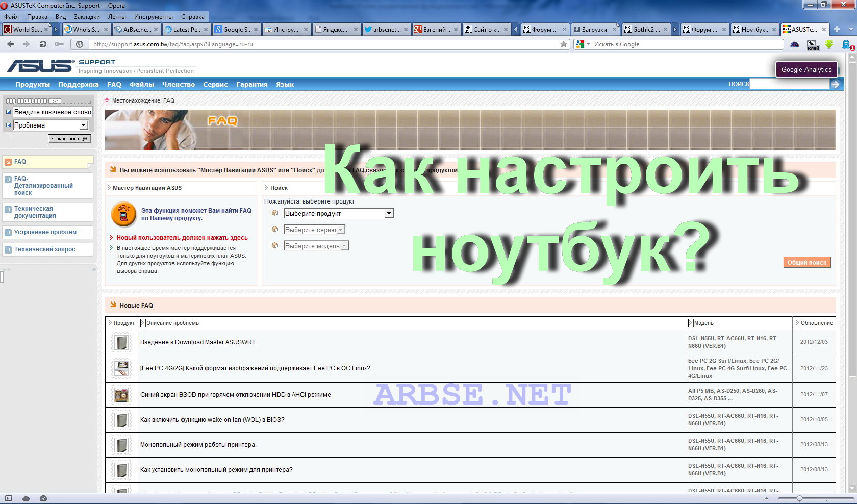Image resolution: width=857 pixels, height=504 pixels.
Task: Open Синий экран BSOD article
Action: pos(236,395)
